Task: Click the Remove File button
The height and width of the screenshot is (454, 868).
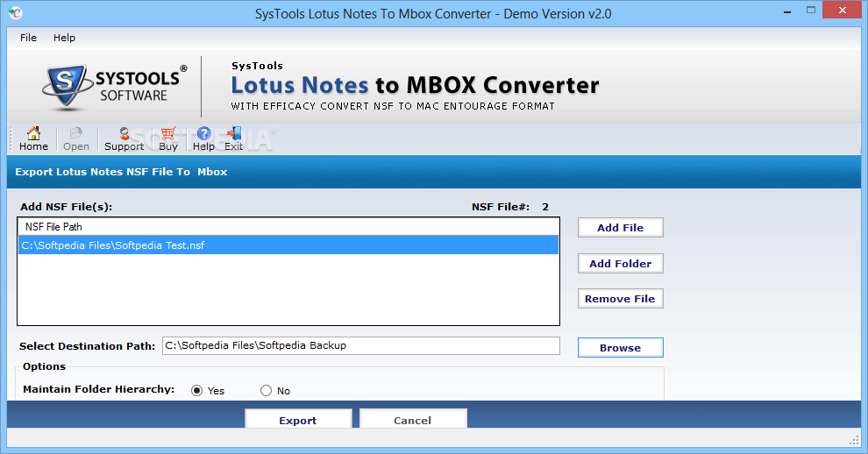Action: 620,298
